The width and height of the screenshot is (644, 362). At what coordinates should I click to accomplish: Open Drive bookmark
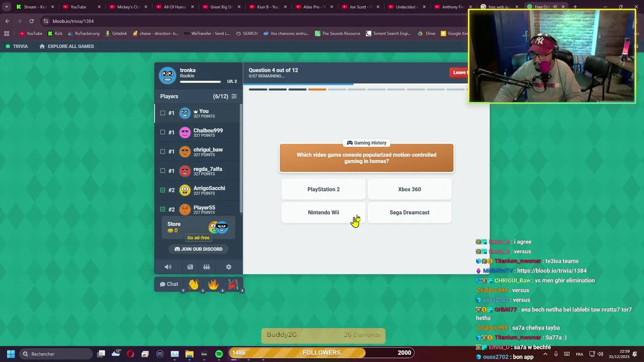click(x=427, y=34)
